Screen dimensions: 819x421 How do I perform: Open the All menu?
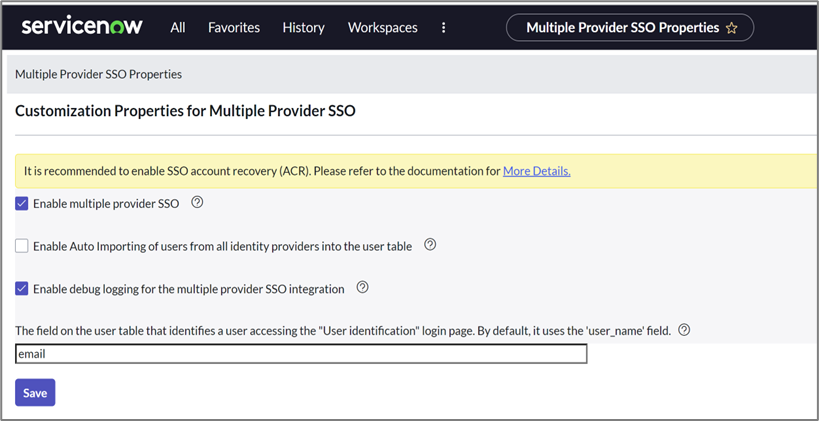(x=178, y=28)
